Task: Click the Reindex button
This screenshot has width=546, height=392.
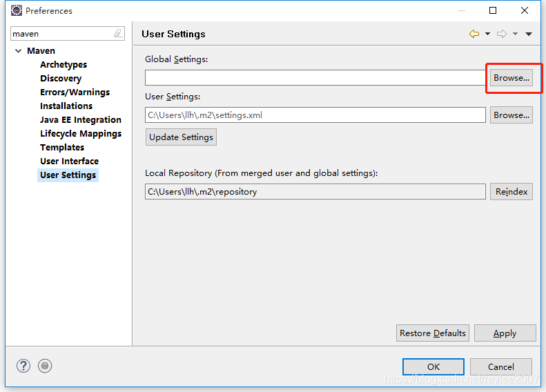Action: [511, 191]
